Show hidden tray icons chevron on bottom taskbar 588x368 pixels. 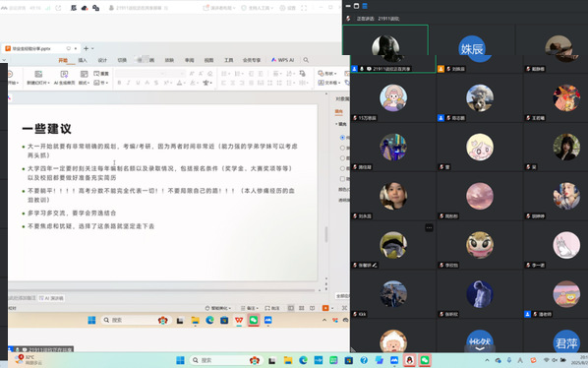point(487,360)
